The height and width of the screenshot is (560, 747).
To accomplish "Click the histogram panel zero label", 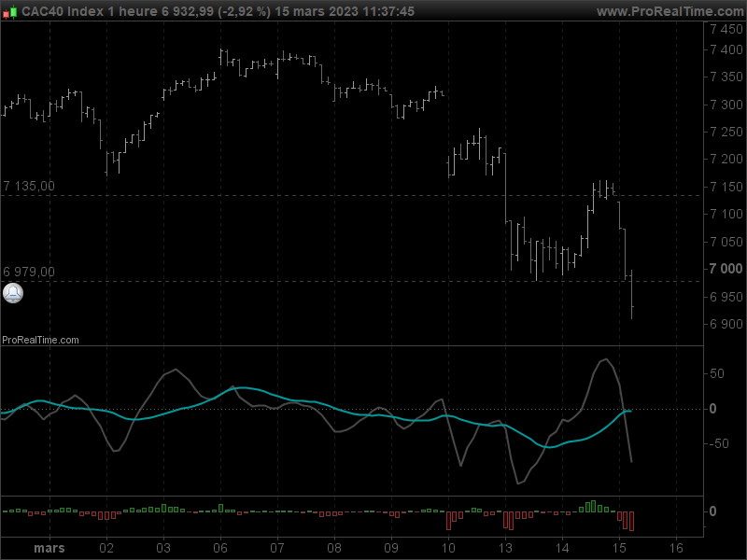I will tap(712, 511).
